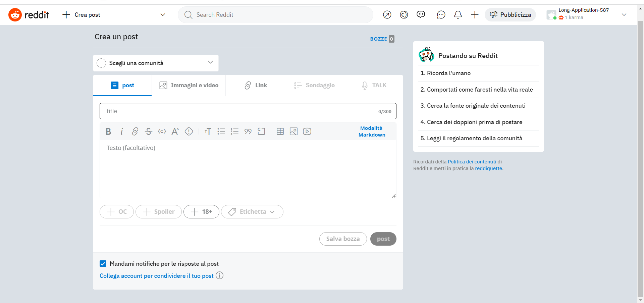Insert a hyperlink in the post body
The height and width of the screenshot is (303, 644).
click(x=135, y=131)
